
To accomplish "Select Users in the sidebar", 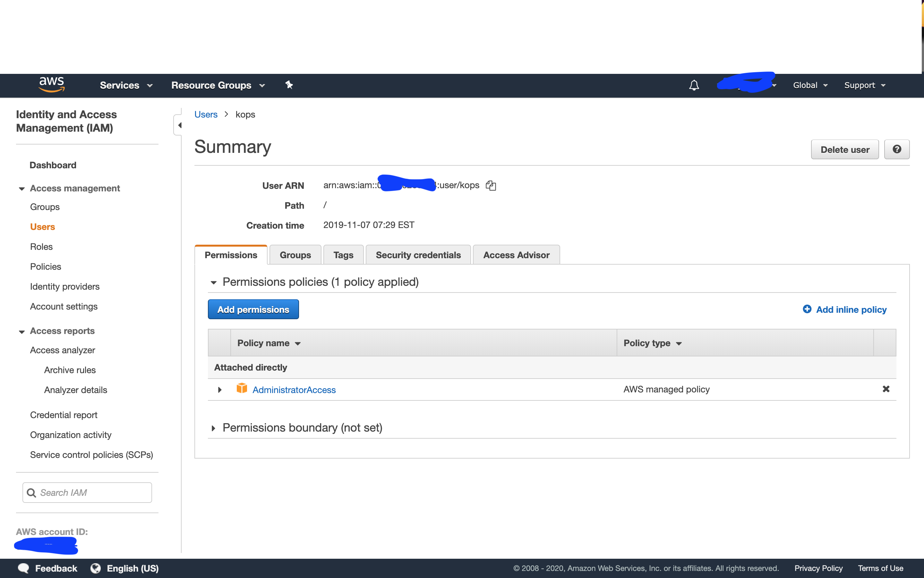I will [x=42, y=227].
